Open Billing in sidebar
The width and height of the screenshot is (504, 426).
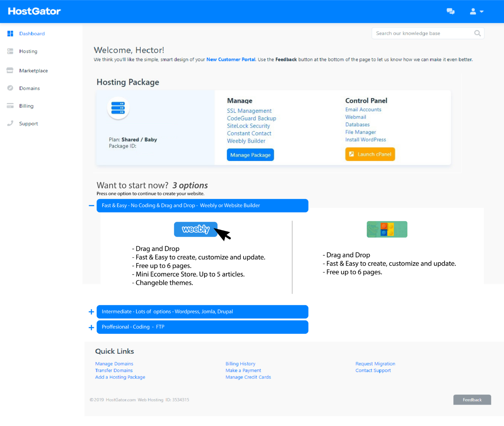(26, 106)
